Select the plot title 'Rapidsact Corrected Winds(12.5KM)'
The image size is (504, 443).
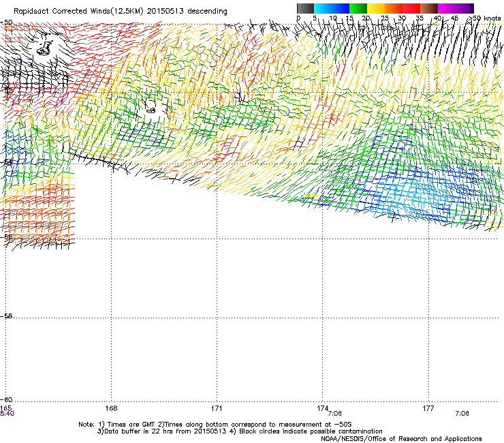pyautogui.click(x=78, y=12)
